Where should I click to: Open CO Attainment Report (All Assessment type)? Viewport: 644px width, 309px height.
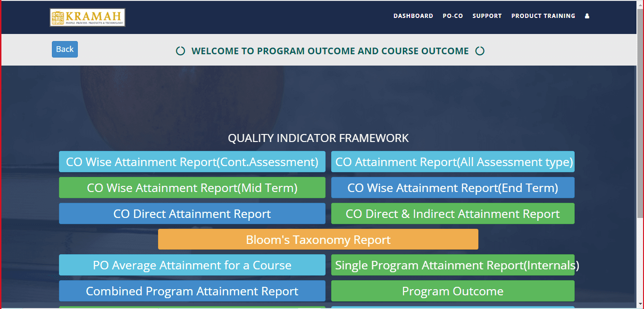[x=452, y=162]
